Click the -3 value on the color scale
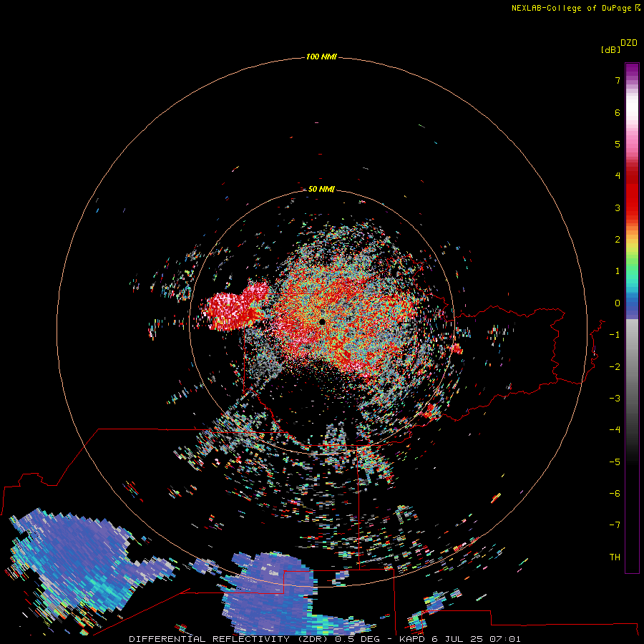Image resolution: width=644 pixels, height=644 pixels. 615,399
